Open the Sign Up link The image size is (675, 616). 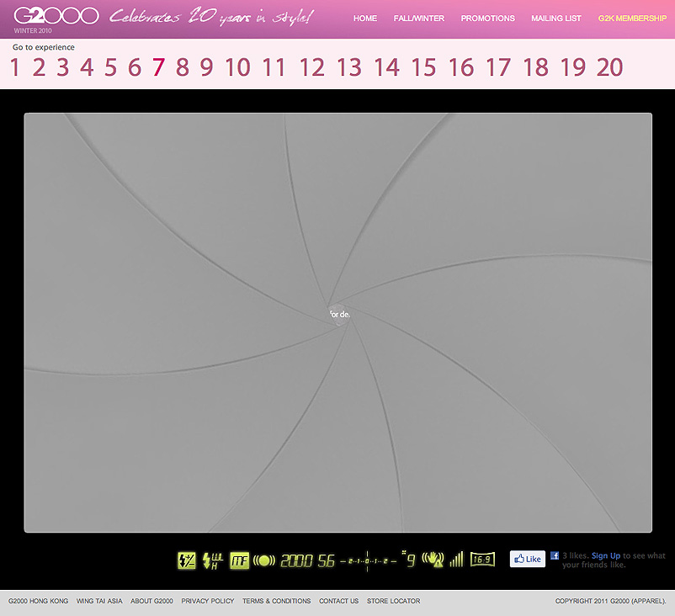[x=605, y=555]
